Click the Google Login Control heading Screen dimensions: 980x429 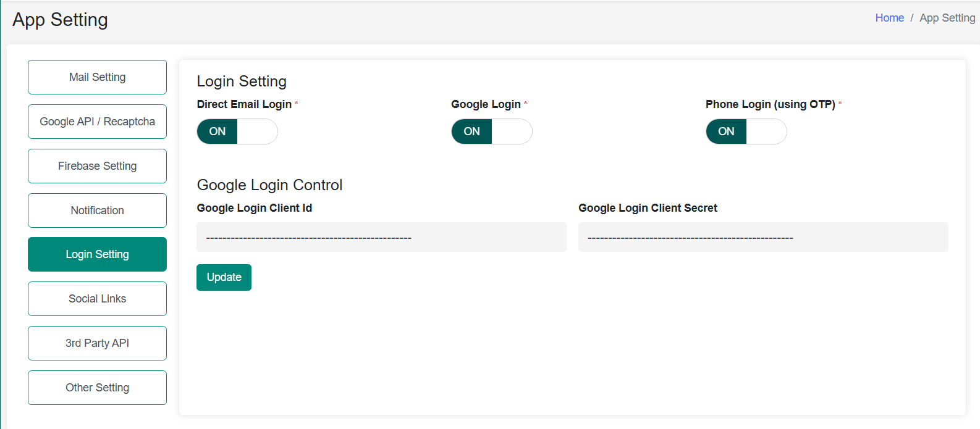[x=269, y=185]
